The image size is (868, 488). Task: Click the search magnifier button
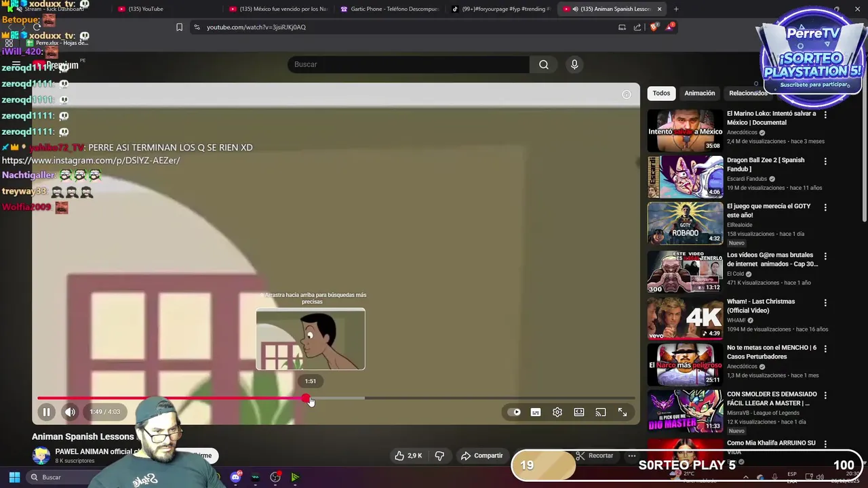(544, 64)
